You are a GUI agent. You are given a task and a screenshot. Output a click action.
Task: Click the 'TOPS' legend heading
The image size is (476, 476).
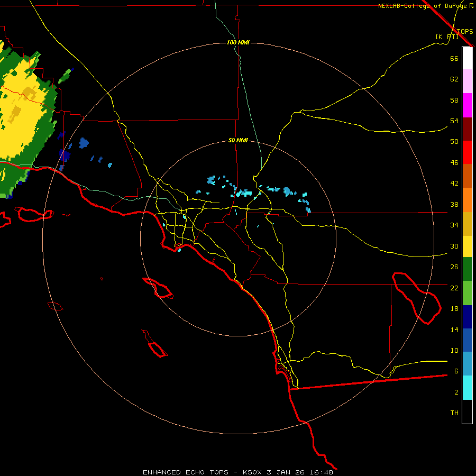[x=465, y=31]
